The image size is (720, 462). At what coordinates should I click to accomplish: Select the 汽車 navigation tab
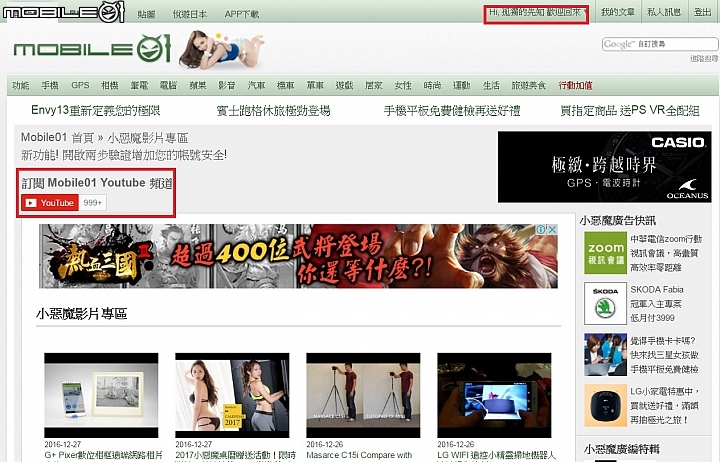(257, 85)
